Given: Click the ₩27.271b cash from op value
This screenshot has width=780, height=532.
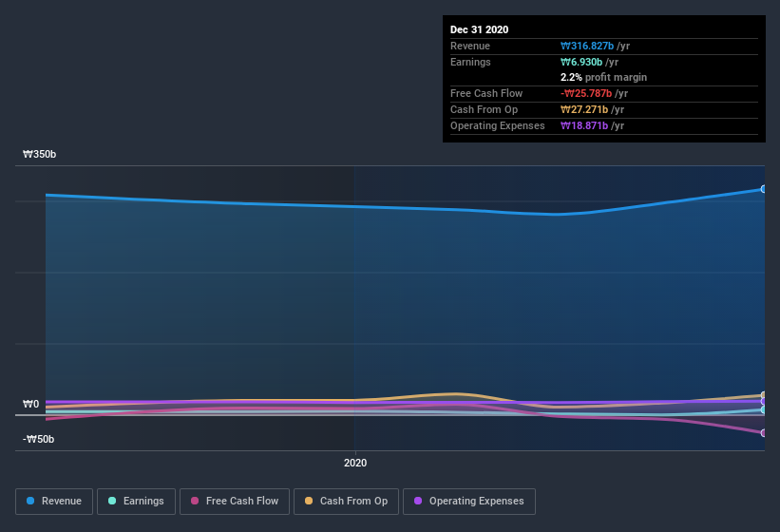Looking at the screenshot, I should tap(584, 109).
